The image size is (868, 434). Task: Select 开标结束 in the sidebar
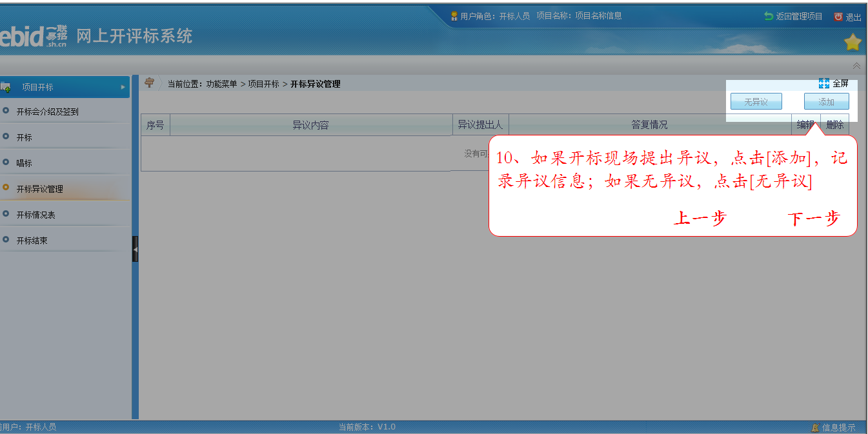[x=32, y=241]
